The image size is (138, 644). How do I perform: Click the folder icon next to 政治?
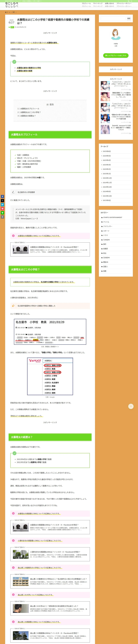point(102,253)
